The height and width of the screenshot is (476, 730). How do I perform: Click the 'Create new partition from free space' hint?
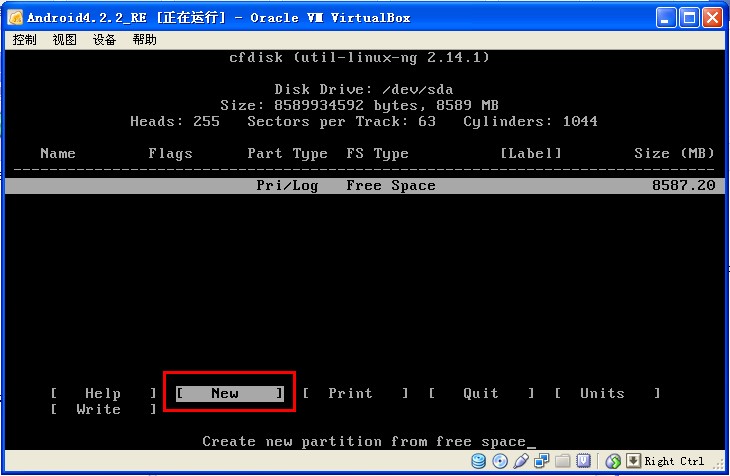pyautogui.click(x=364, y=442)
